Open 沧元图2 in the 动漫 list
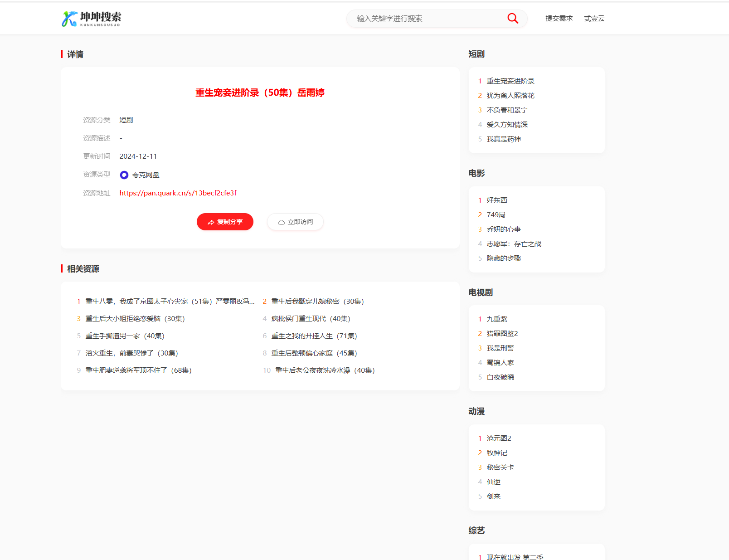Viewport: 729px width, 560px height. click(x=499, y=438)
